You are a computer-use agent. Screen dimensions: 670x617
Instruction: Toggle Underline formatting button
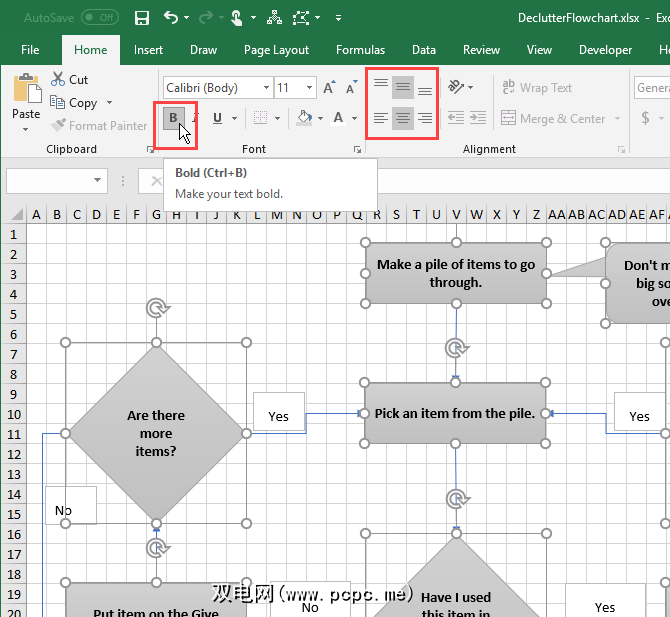[x=217, y=118]
